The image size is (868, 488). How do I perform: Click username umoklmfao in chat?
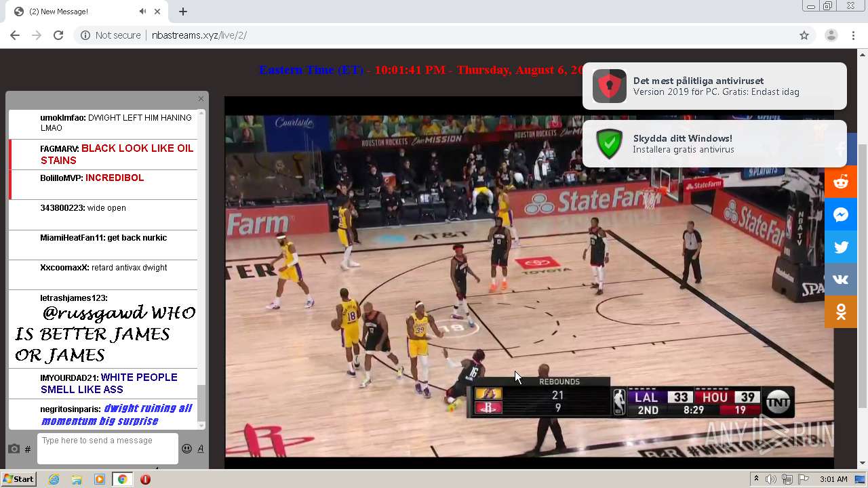click(62, 118)
